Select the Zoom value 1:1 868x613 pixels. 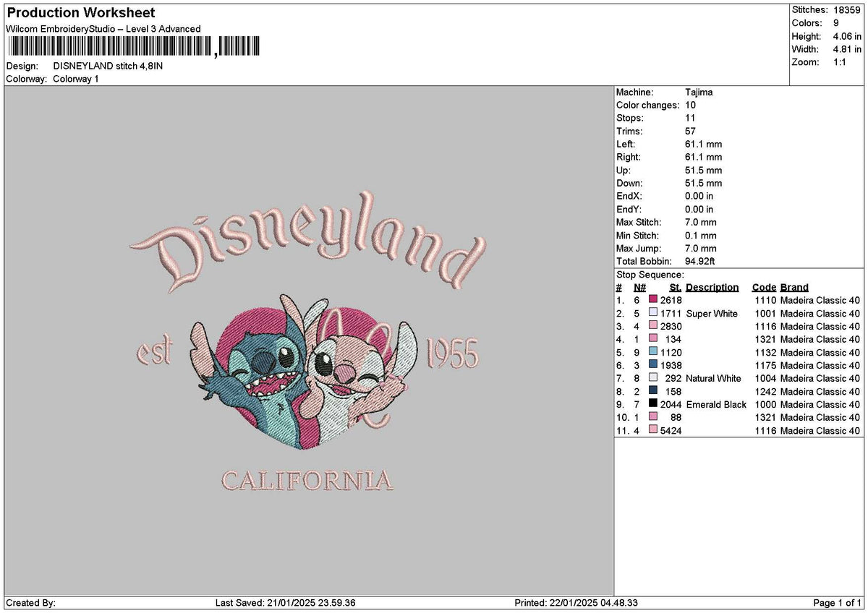841,62
